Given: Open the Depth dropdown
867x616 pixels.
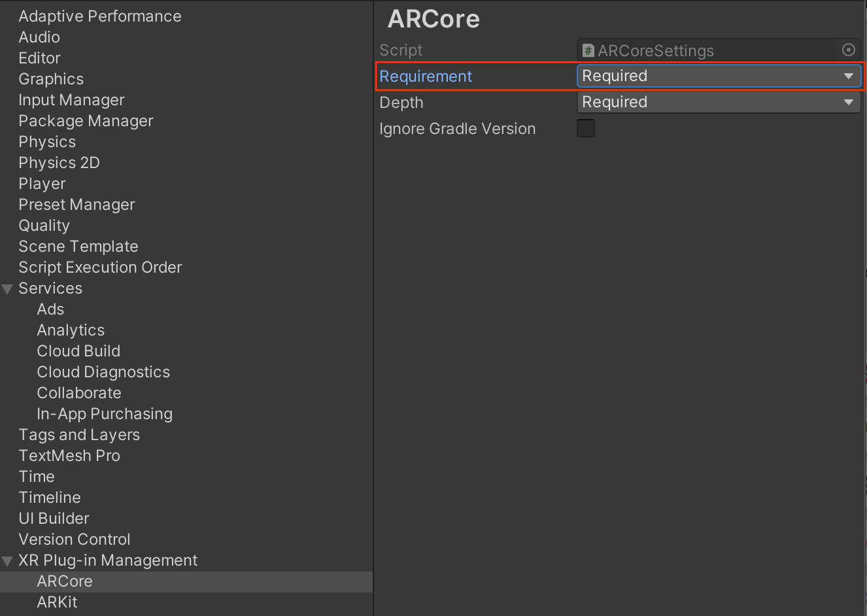Looking at the screenshot, I should click(718, 102).
